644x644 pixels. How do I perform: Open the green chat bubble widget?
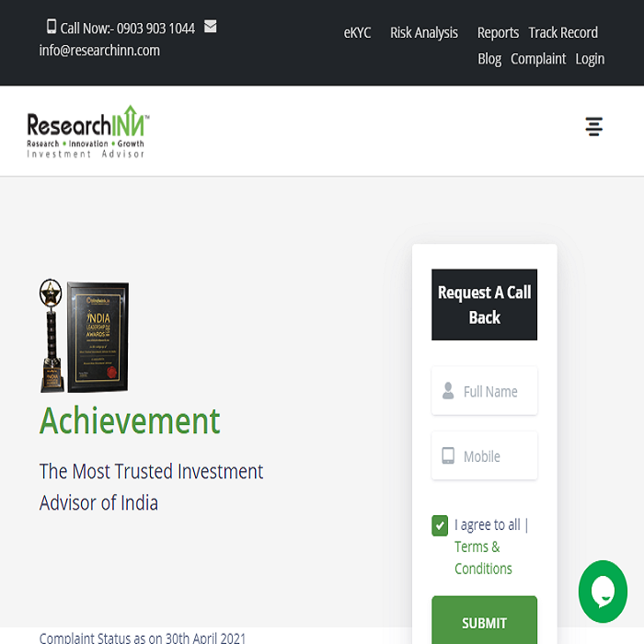[x=603, y=592]
